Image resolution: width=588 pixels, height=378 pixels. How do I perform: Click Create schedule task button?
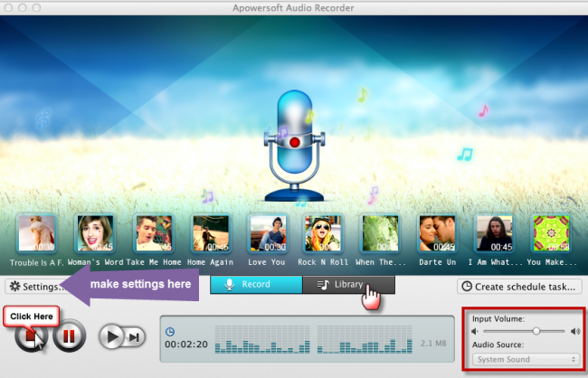click(519, 287)
